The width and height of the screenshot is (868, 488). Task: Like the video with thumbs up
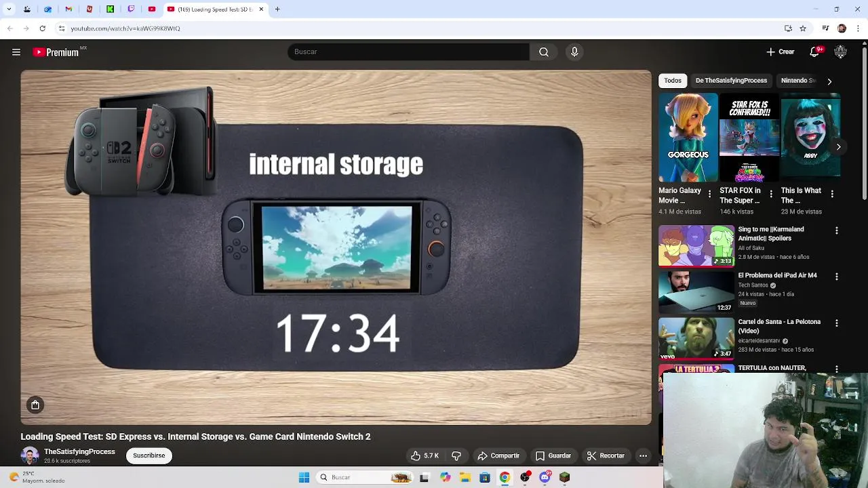coord(425,456)
